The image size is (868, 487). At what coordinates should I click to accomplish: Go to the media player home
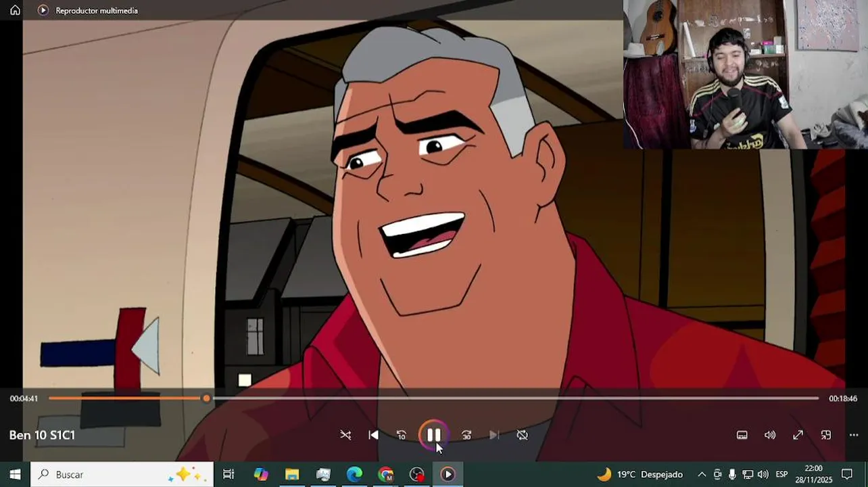click(x=15, y=10)
